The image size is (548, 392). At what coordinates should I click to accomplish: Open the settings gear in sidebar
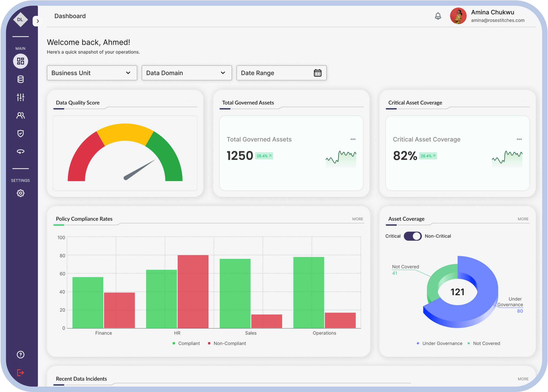[20, 193]
